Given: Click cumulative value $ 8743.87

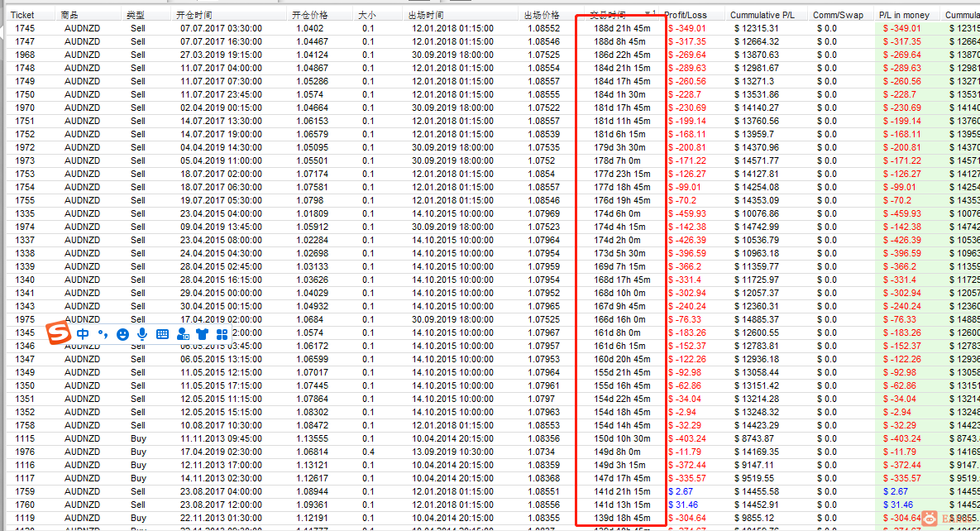Looking at the screenshot, I should click(753, 438).
